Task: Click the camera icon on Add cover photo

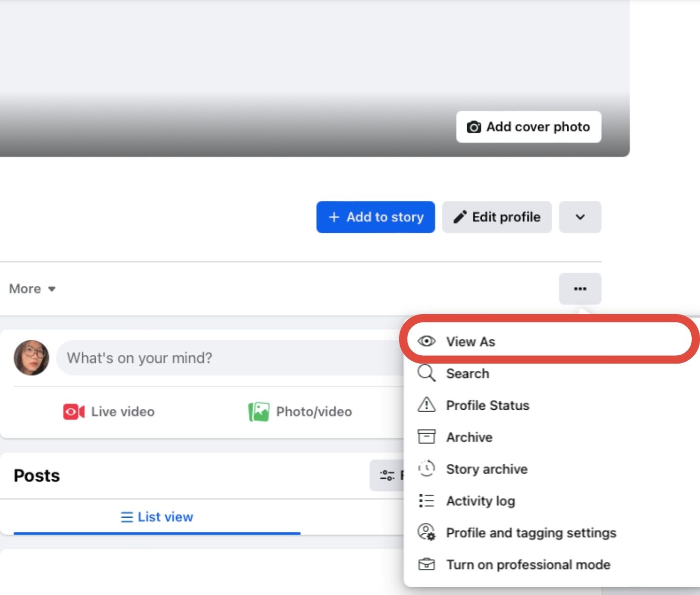Action: [474, 126]
